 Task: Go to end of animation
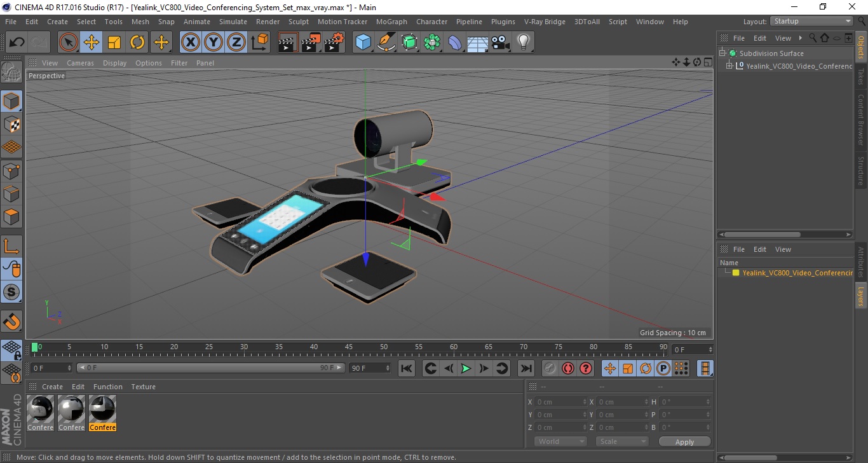point(526,368)
